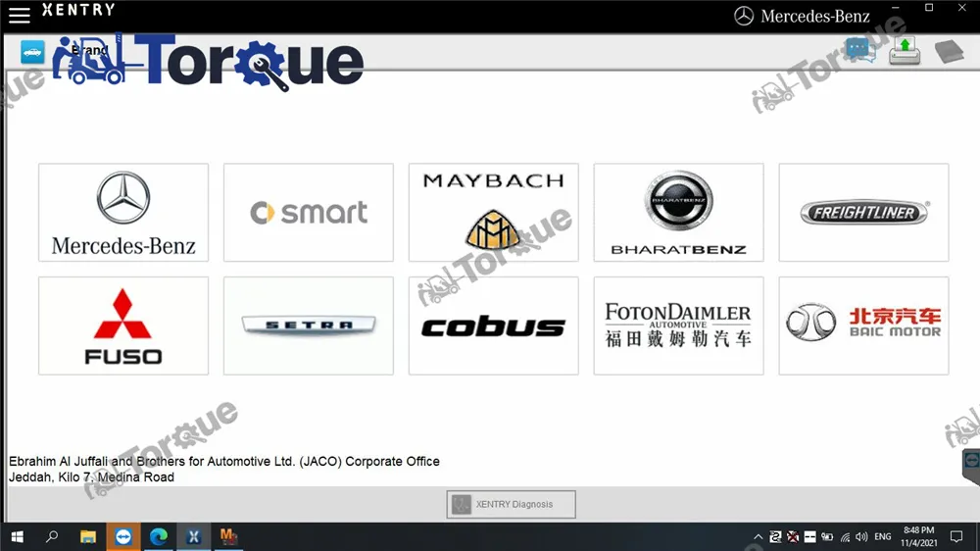Click the Mercedes-Benz logo in title bar

coord(802,16)
